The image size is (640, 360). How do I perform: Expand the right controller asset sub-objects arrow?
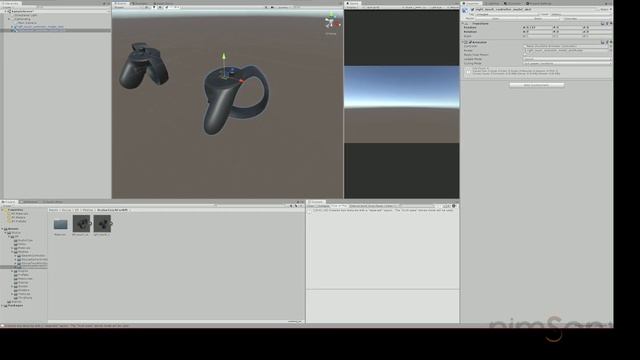tap(111, 223)
